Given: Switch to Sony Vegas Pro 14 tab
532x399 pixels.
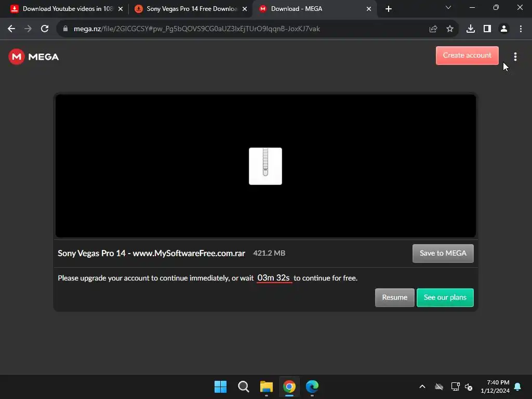Looking at the screenshot, I should click(192, 9).
